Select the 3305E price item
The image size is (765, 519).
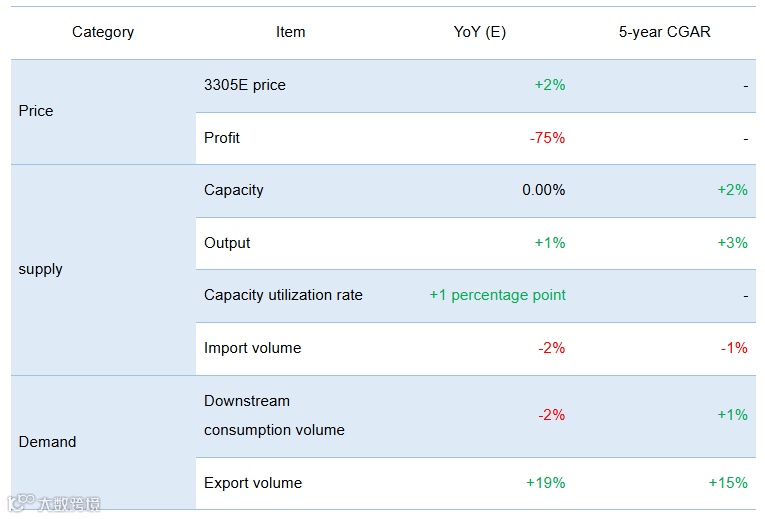coord(245,85)
